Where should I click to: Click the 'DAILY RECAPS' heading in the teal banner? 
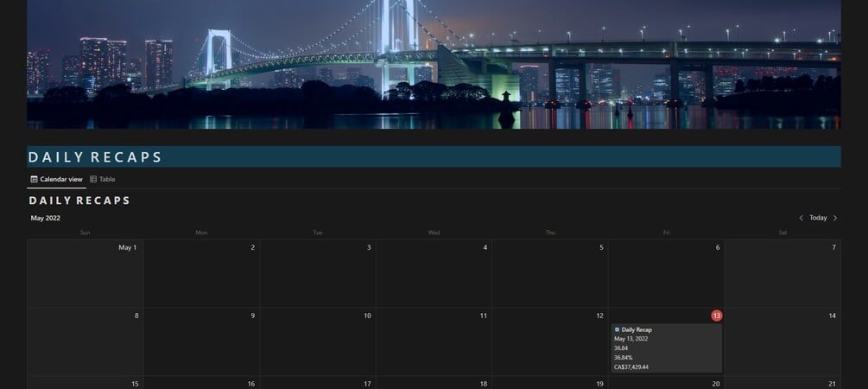coord(95,157)
